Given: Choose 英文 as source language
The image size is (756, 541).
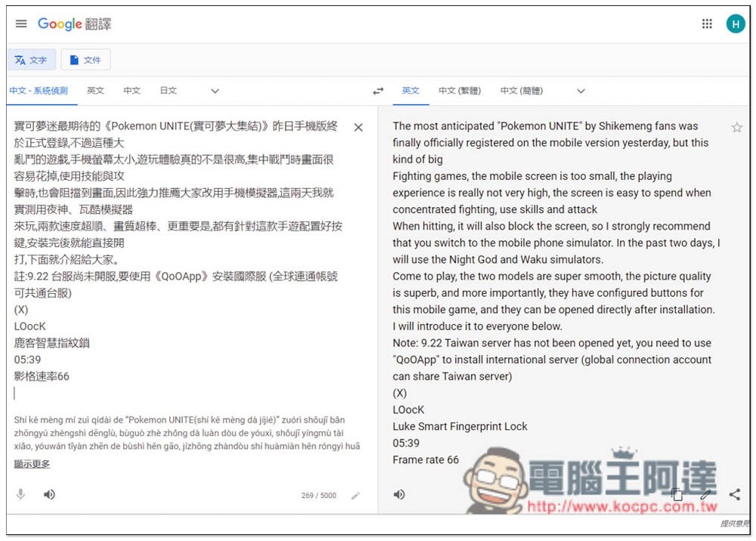Looking at the screenshot, I should [x=95, y=91].
